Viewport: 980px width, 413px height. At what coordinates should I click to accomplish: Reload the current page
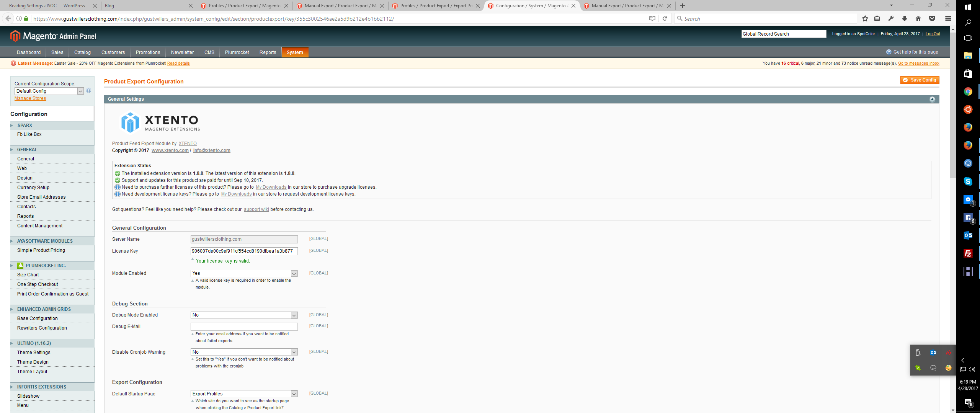click(665, 18)
